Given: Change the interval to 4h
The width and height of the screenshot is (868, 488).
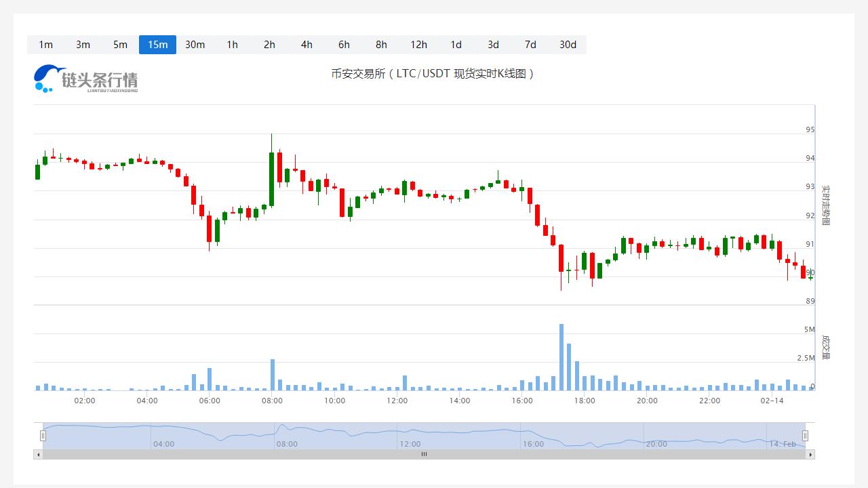Looking at the screenshot, I should tap(307, 45).
